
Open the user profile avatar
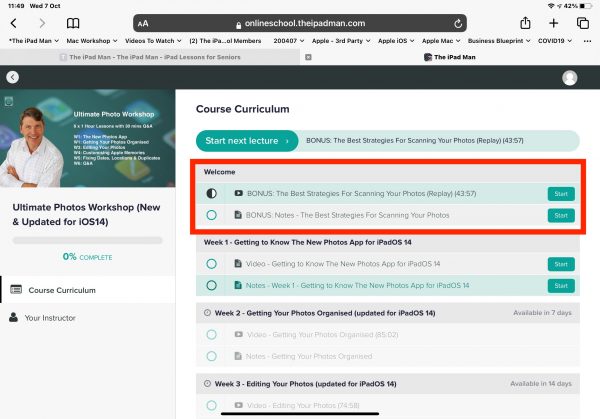(569, 78)
